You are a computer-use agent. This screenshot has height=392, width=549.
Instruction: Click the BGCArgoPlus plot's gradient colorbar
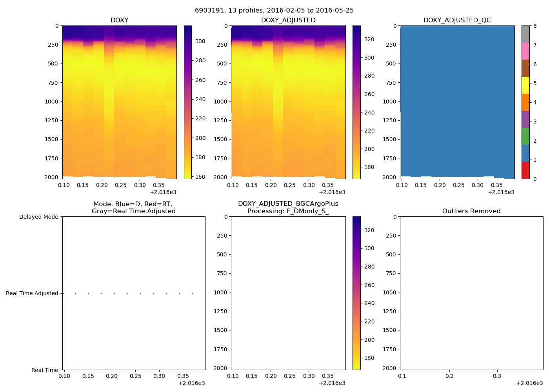point(356,293)
